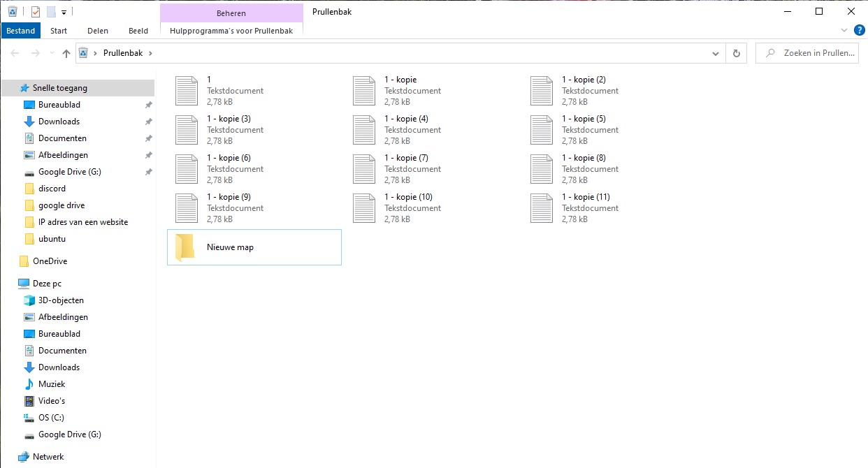868x468 pixels.
Task: Open the Hulpprogramma's voor Prullenbak tab
Action: 231,31
